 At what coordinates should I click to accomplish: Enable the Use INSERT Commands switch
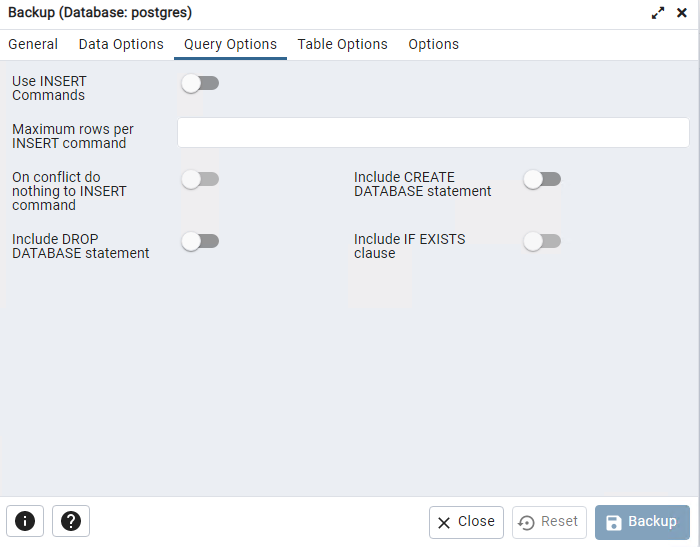(200, 84)
